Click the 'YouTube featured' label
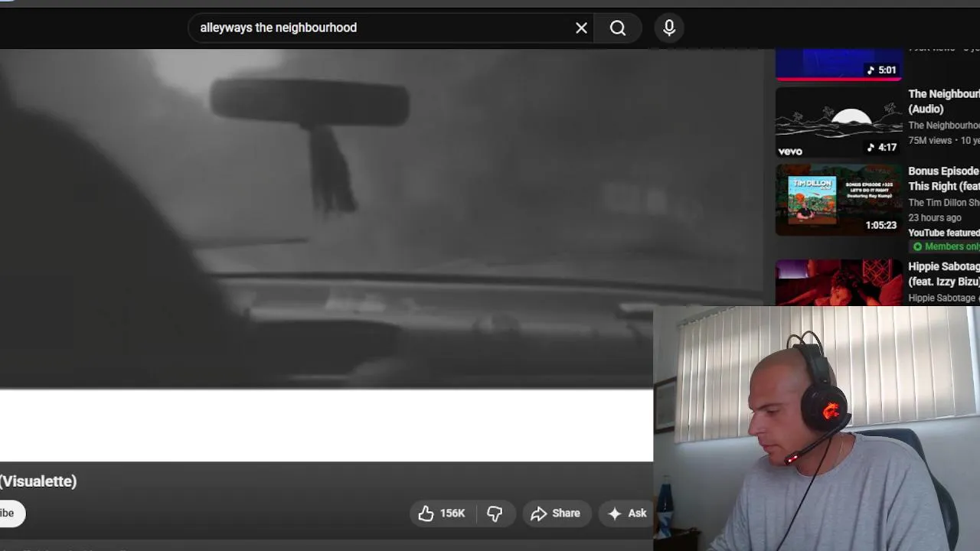The image size is (980, 551). 944,233
